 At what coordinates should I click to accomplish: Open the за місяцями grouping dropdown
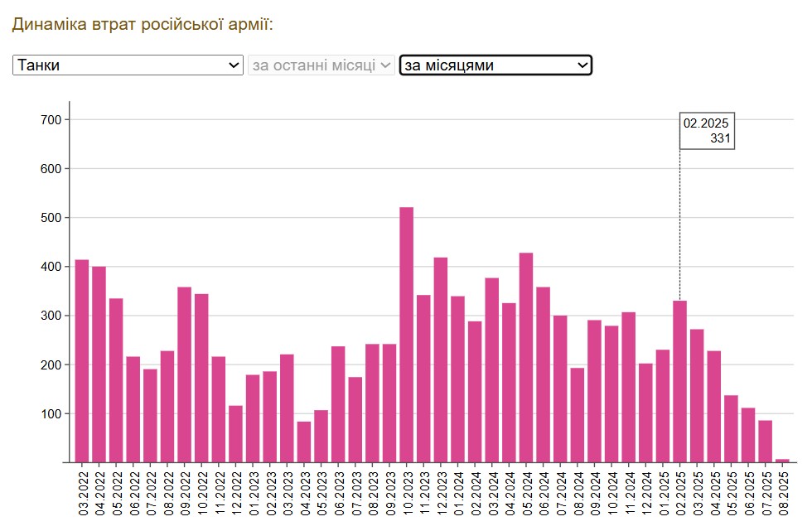(495, 65)
